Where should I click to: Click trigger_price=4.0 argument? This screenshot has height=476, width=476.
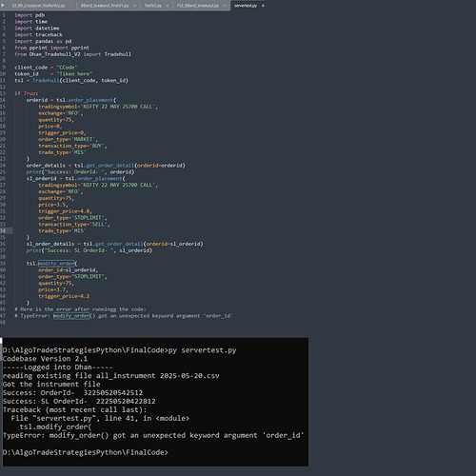(x=65, y=211)
